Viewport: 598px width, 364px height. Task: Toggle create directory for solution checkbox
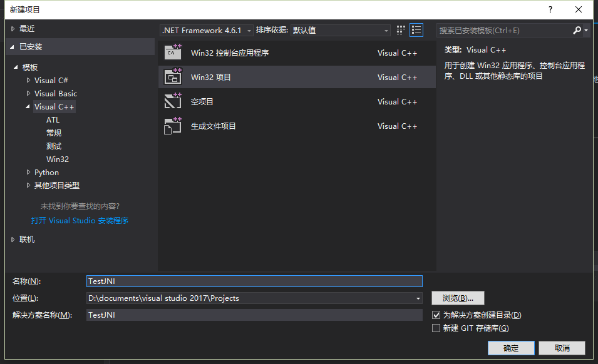436,315
